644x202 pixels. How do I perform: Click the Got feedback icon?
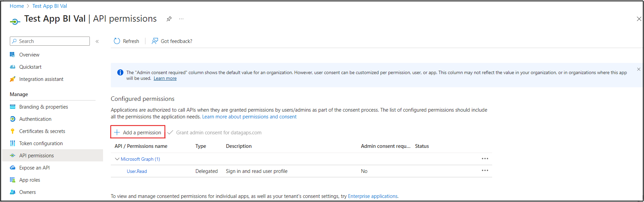point(155,41)
